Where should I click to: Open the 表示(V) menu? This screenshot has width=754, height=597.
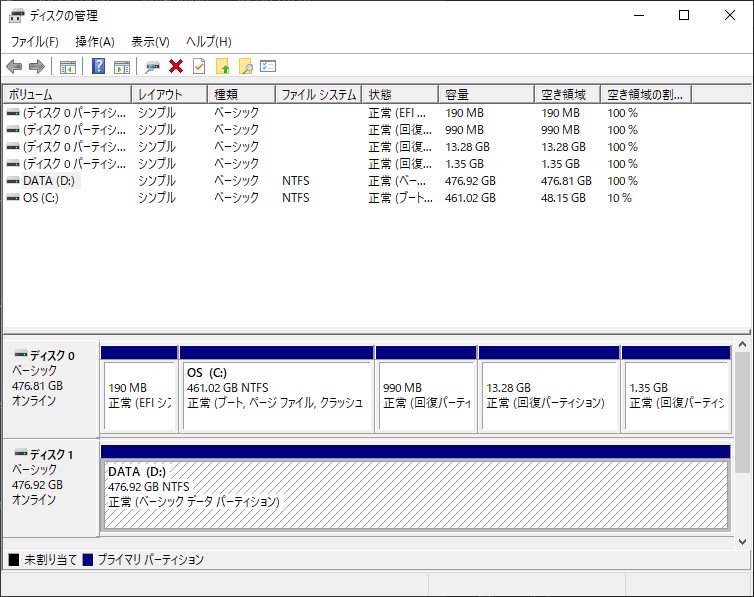(150, 42)
